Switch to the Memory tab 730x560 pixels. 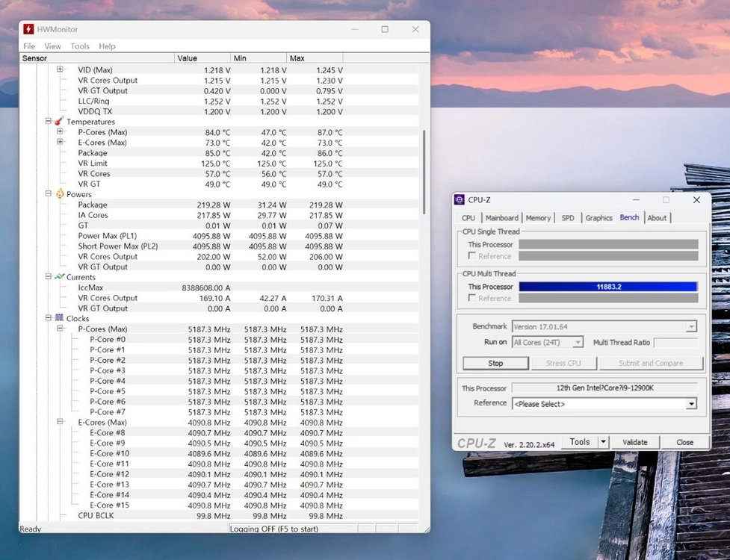(538, 218)
